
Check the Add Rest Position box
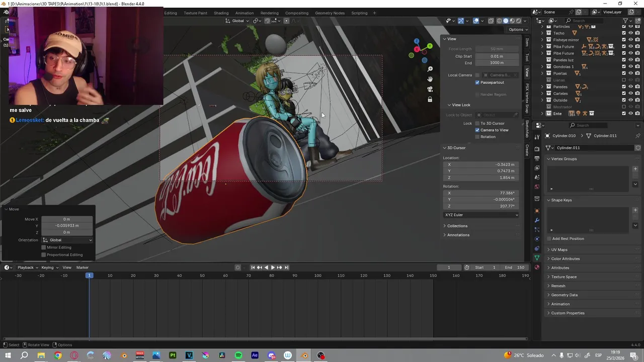coord(549,239)
